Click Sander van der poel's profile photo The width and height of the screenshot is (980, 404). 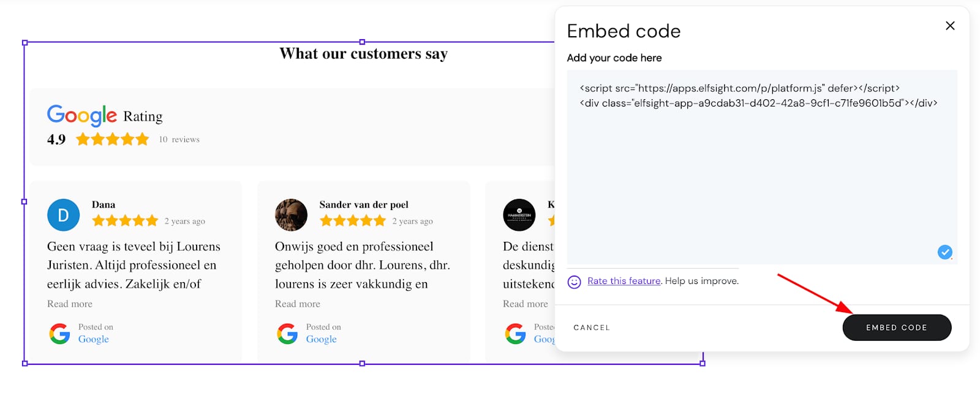[291, 215]
